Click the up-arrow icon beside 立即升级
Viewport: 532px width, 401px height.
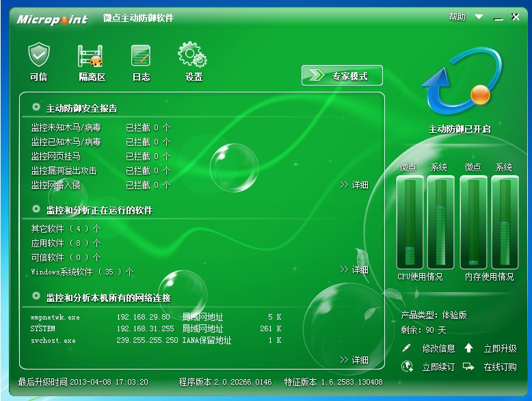tap(468, 348)
